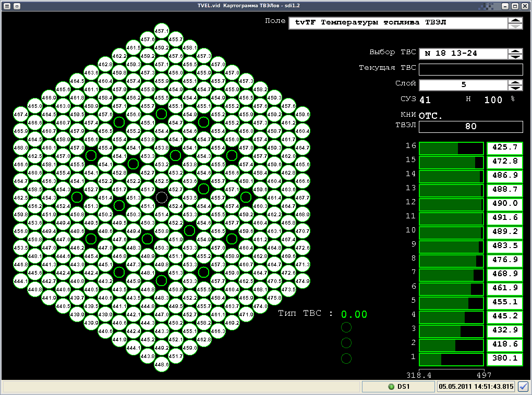Step up the Выбор ТВС selector
This screenshot has height=395, width=532.
click(515, 51)
